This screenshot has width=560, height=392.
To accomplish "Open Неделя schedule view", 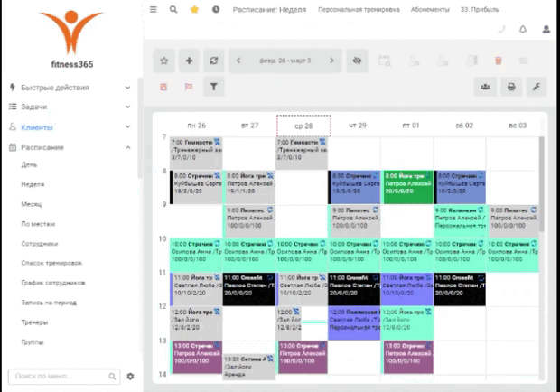I will 33,184.
